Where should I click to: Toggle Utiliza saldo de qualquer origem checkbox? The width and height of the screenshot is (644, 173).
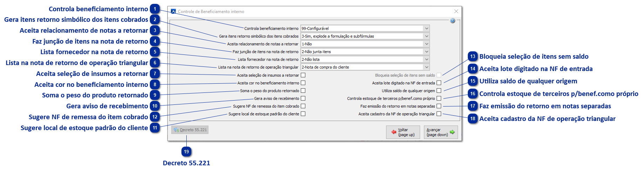(x=439, y=91)
